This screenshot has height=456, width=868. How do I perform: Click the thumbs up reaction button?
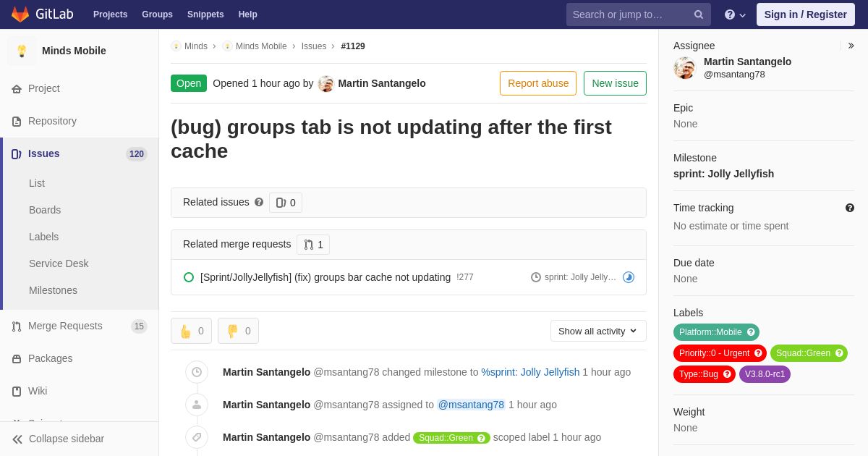coord(191,331)
